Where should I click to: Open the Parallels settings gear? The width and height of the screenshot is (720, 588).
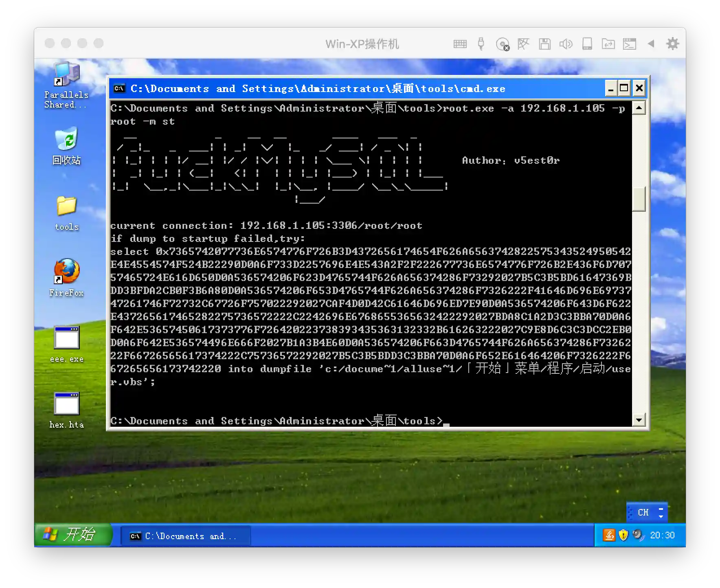pos(672,44)
